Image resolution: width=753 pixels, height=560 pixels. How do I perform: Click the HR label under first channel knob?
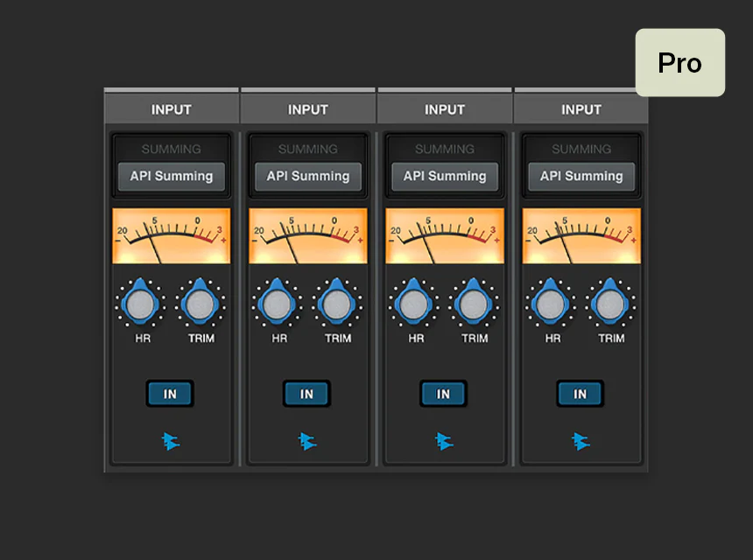pyautogui.click(x=143, y=339)
